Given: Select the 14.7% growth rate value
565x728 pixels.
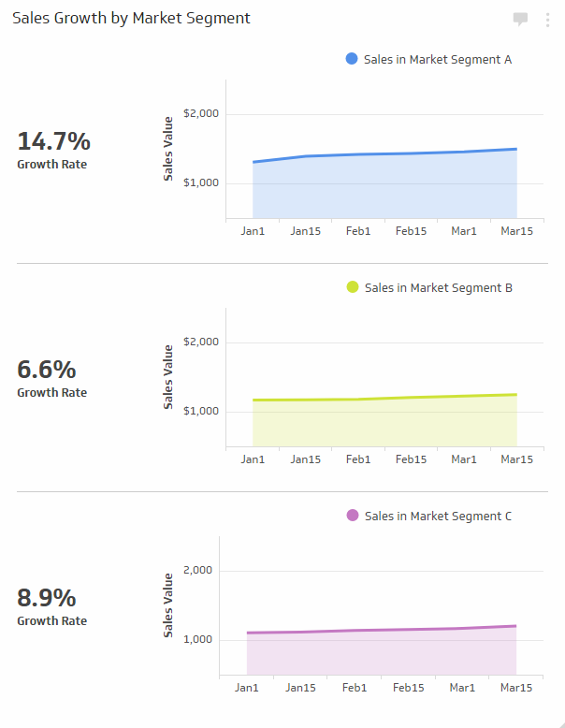Looking at the screenshot, I should pyautogui.click(x=54, y=141).
